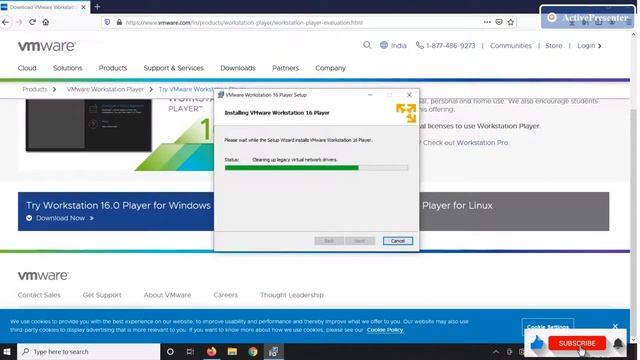Viewport: 640px width, 360px height.
Task: Click the VMware installer taskbar icon
Action: point(273,351)
